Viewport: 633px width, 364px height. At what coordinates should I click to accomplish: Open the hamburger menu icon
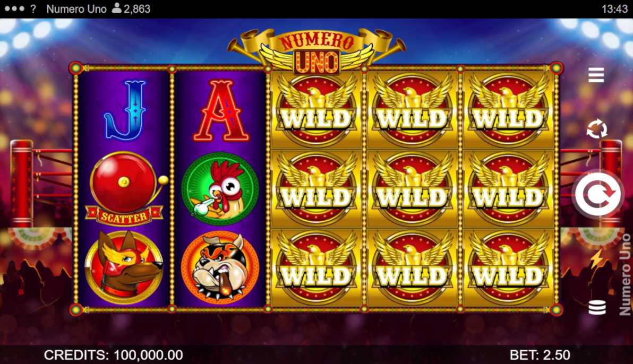(596, 75)
